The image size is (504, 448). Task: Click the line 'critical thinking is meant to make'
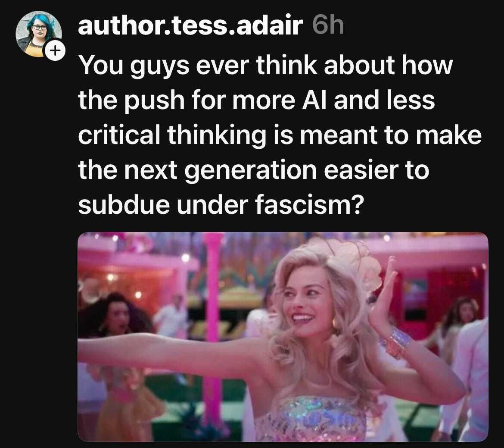tap(280, 135)
